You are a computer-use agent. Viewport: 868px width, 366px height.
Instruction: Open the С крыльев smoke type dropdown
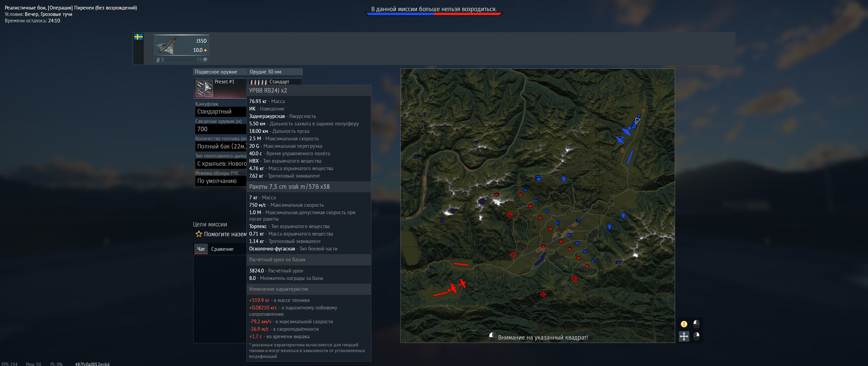coord(221,164)
